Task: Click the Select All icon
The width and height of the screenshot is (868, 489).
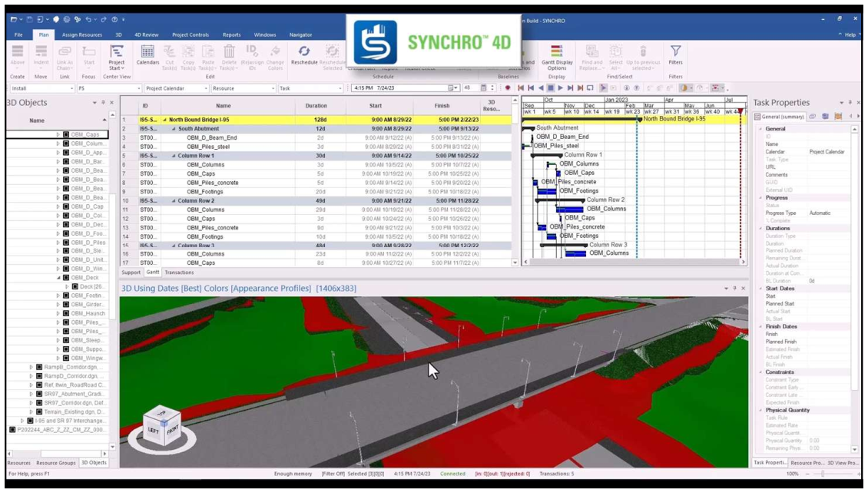Action: click(x=615, y=51)
